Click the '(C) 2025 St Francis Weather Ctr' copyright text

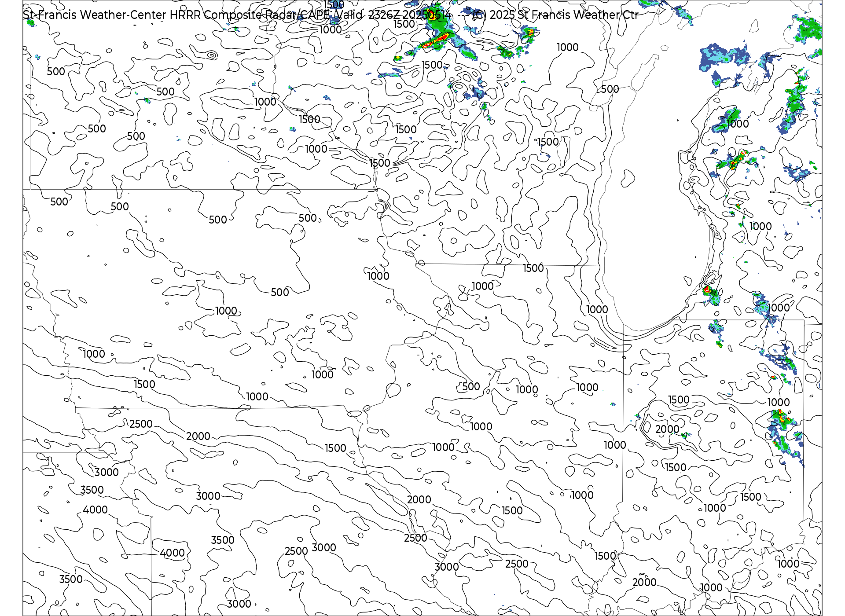pyautogui.click(x=555, y=15)
